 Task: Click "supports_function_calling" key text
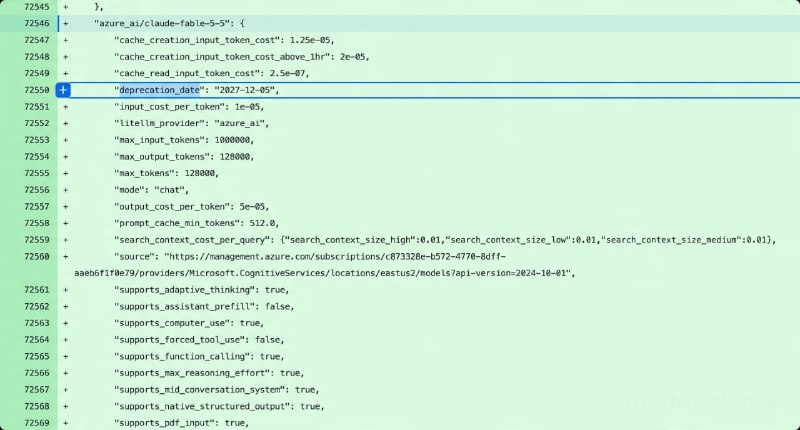pos(184,357)
